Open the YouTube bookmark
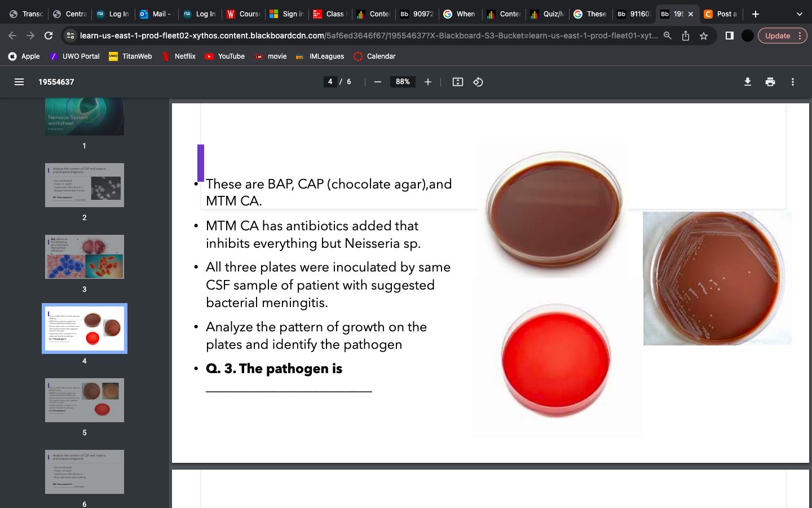This screenshot has width=812, height=508. pos(224,56)
